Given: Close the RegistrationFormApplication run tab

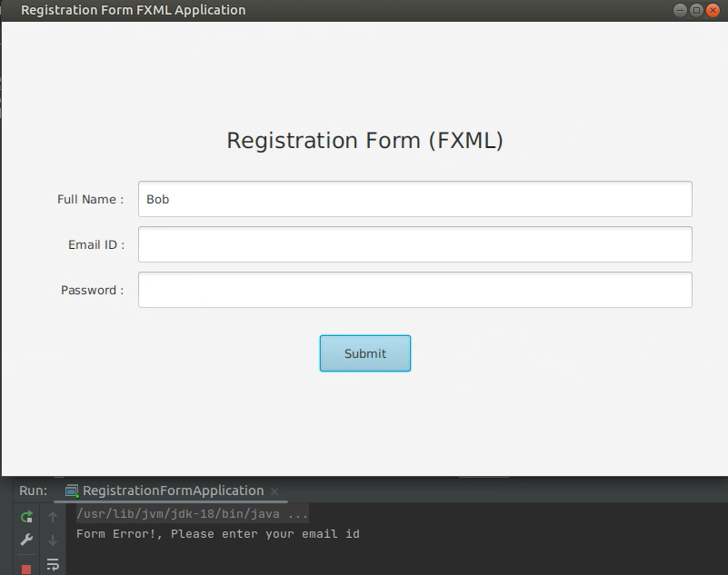Looking at the screenshot, I should (x=275, y=491).
